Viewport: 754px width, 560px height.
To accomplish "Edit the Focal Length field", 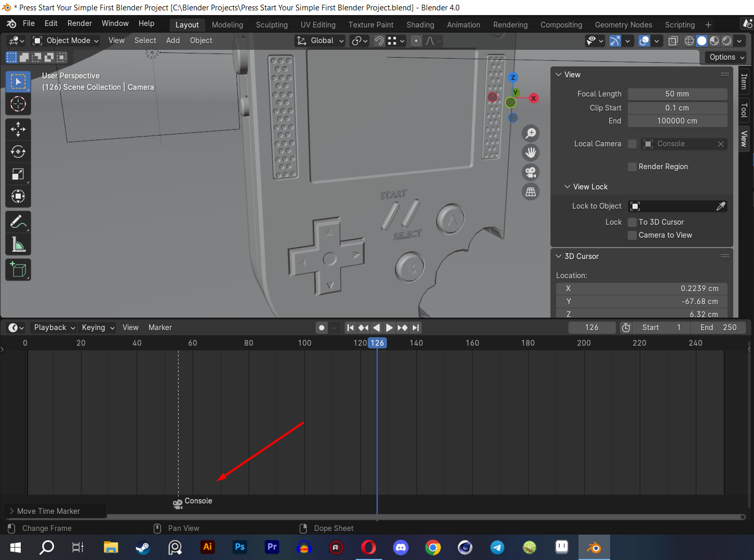I will pos(677,94).
